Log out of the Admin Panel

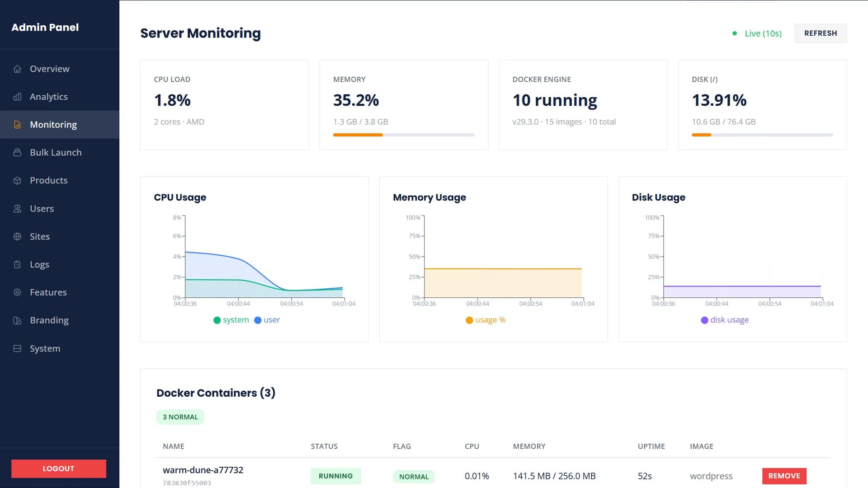tap(59, 469)
